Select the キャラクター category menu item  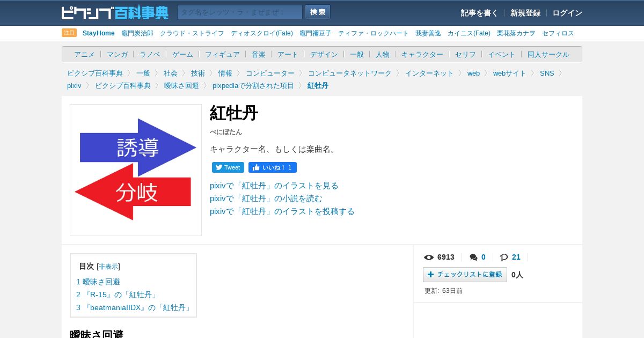(422, 54)
